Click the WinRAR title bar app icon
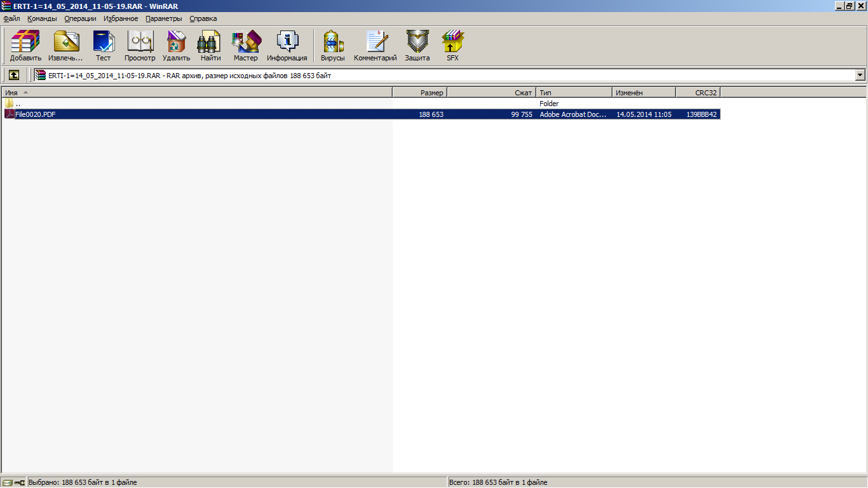868x488 pixels. (6, 6)
